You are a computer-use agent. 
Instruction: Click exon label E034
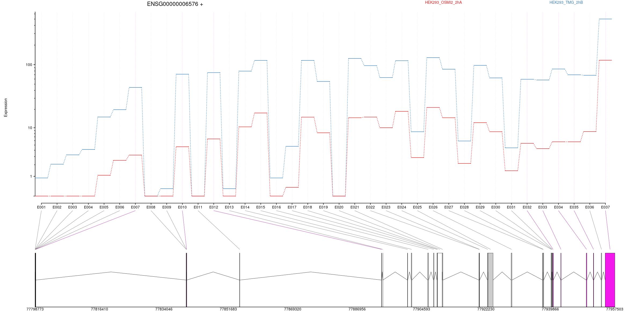(x=558, y=207)
